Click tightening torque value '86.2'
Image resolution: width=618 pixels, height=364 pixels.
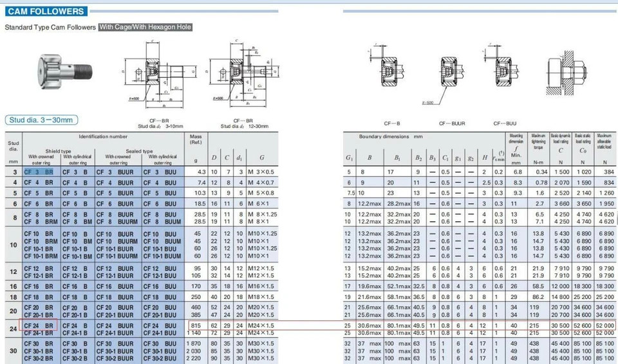coord(538,297)
